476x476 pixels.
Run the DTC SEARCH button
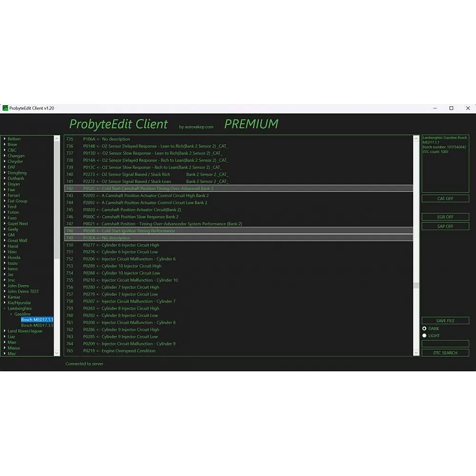[445, 353]
